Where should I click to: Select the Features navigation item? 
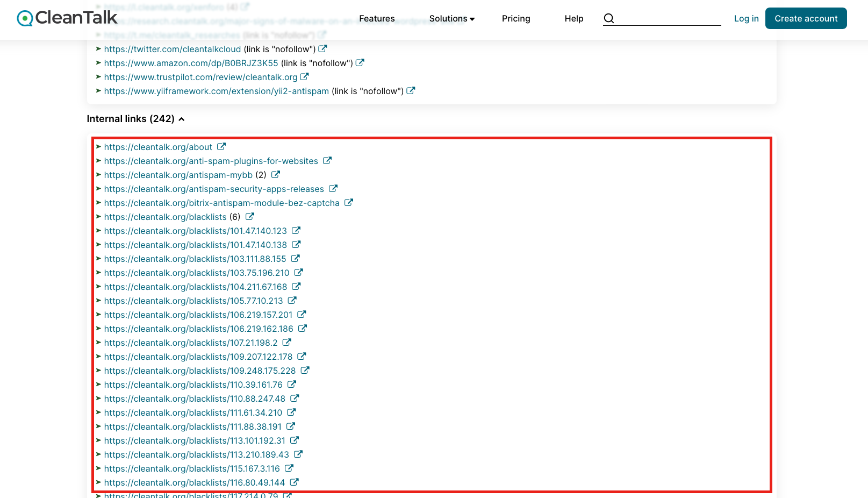click(x=377, y=18)
